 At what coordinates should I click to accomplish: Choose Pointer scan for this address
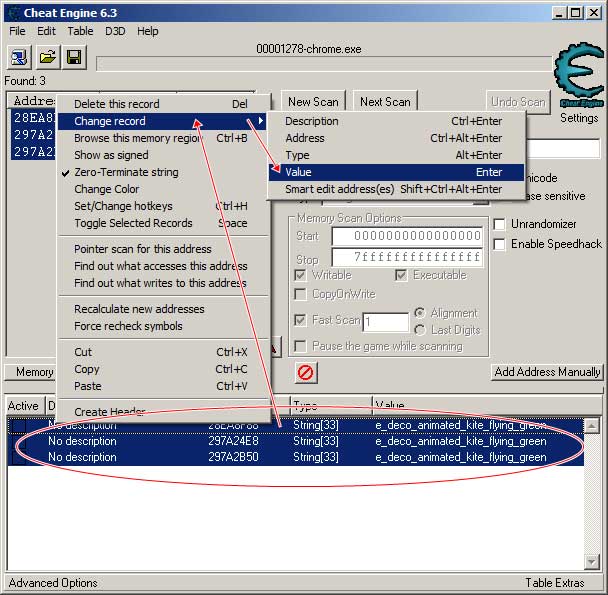pyautogui.click(x=163, y=249)
